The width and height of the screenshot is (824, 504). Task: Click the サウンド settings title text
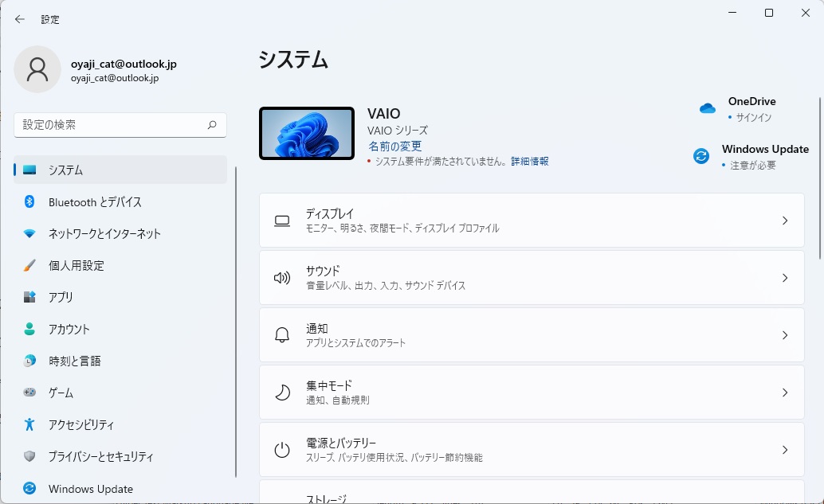coord(324,271)
